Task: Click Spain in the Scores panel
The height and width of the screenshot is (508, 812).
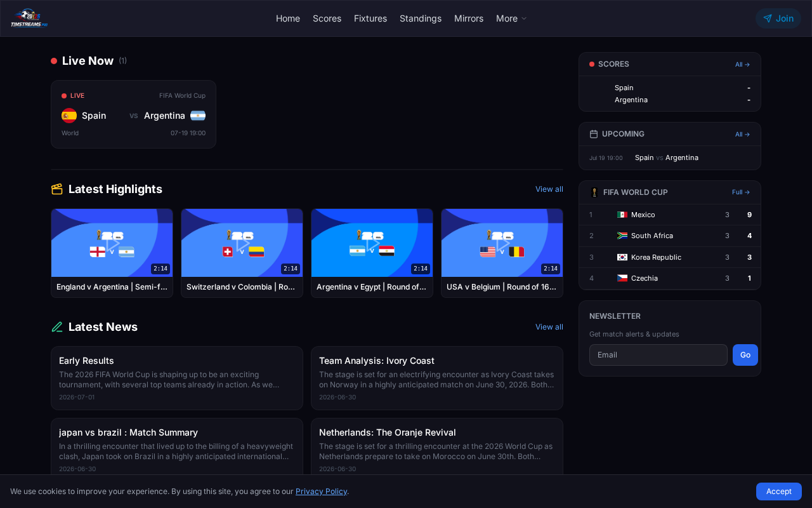Action: [x=624, y=88]
